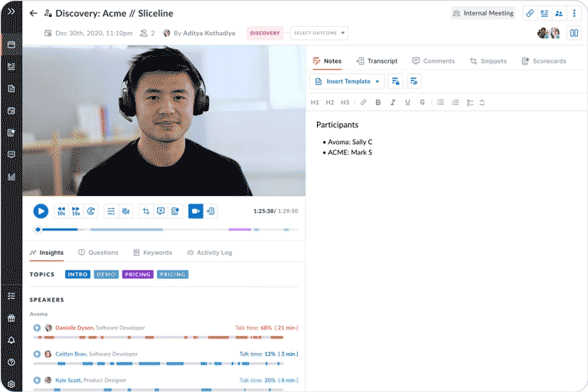
Task: Switch to the Transcript tab
Action: click(376, 61)
